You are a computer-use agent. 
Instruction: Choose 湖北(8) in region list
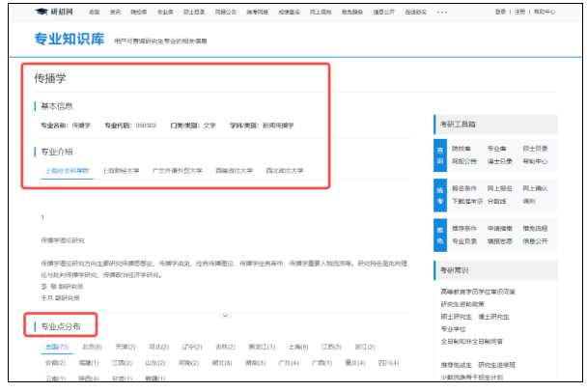click(x=221, y=363)
